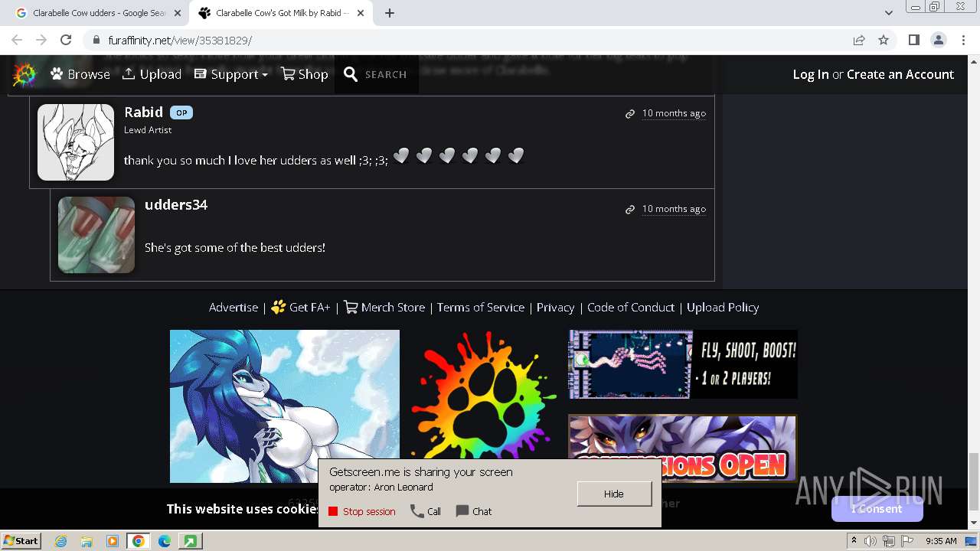Click the media player taskbar icon
This screenshot has height=551, width=980.
(x=112, y=541)
